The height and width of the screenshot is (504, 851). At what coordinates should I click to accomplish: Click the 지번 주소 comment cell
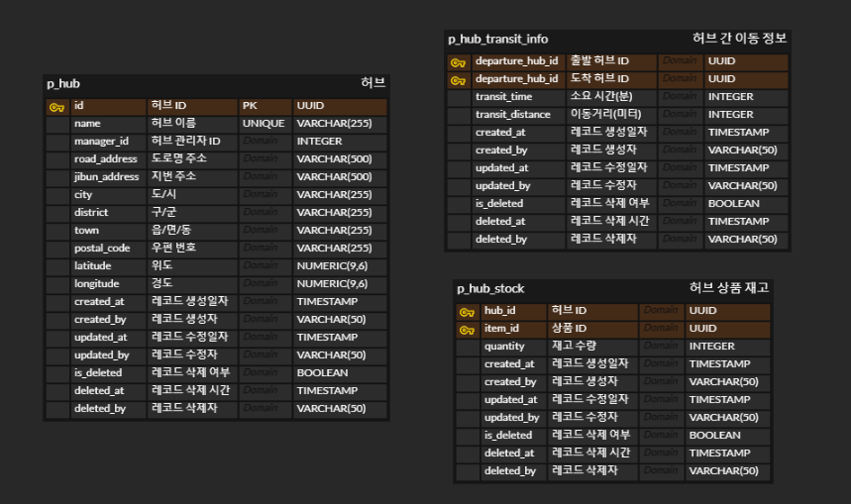coord(192,177)
